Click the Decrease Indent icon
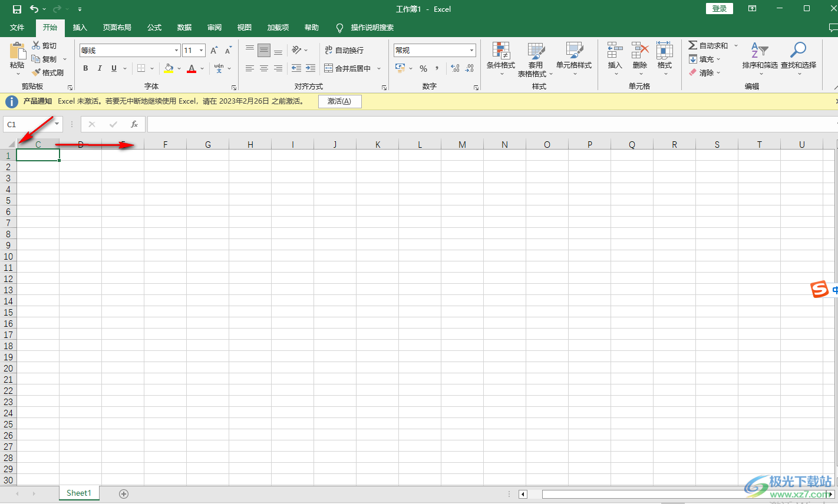 (x=296, y=69)
